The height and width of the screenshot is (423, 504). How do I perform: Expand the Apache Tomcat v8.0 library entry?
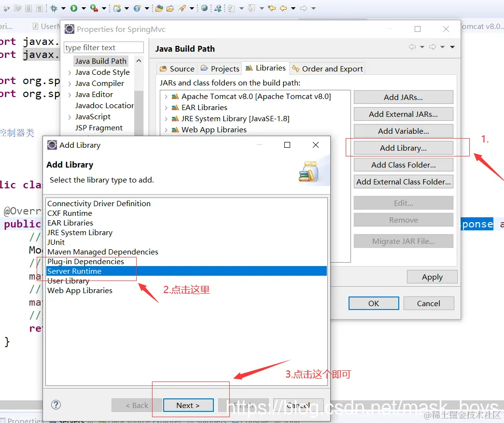166,97
